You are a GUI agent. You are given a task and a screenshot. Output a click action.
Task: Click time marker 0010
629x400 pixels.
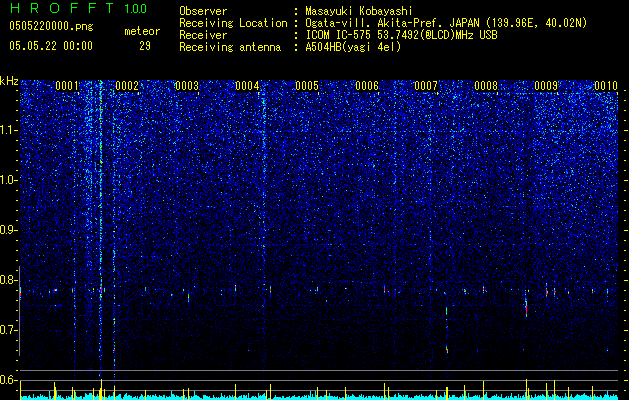click(606, 86)
